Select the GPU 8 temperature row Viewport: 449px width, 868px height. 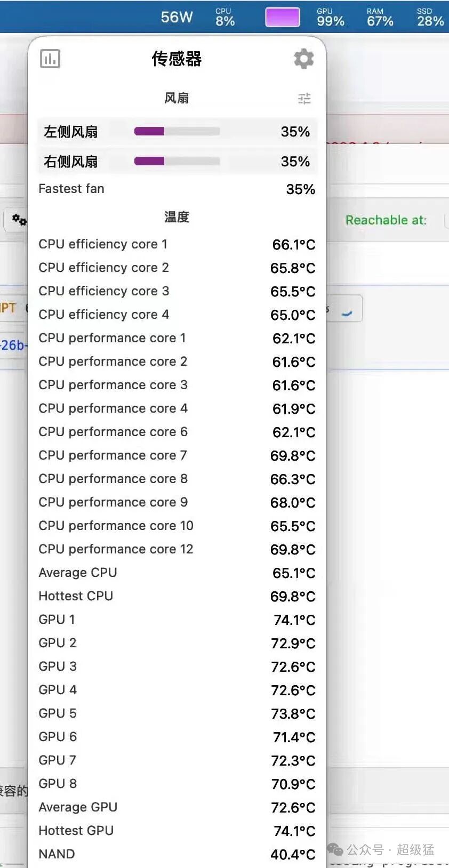point(177,784)
